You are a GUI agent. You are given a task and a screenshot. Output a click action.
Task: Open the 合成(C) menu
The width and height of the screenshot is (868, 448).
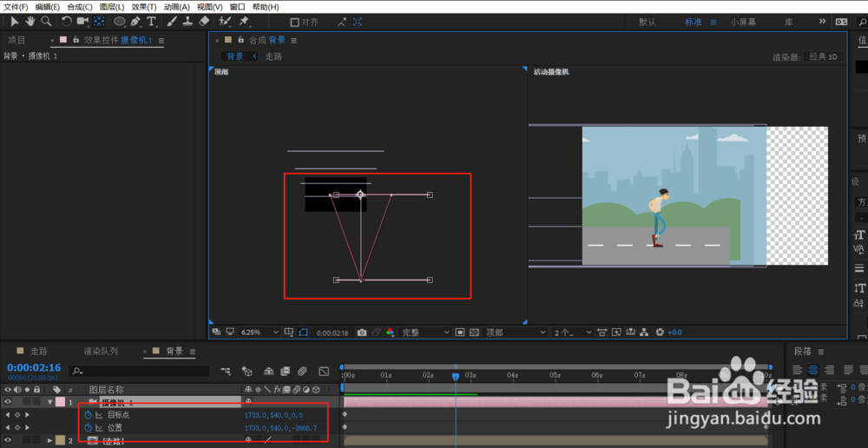pos(80,7)
